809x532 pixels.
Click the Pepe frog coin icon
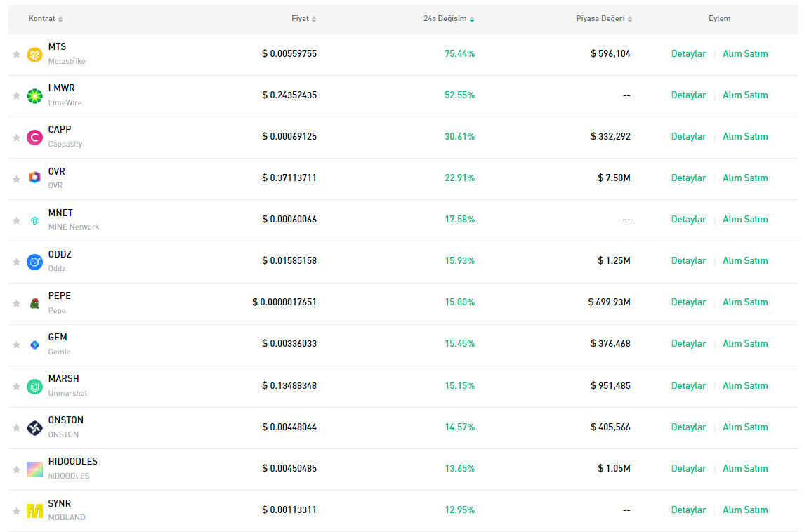pyautogui.click(x=34, y=303)
